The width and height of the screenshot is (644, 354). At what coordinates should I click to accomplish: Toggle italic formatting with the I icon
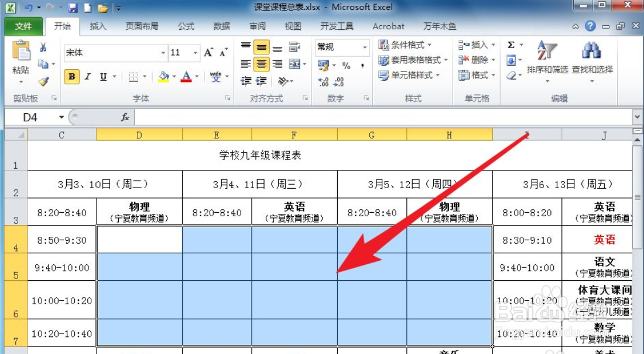tap(87, 77)
